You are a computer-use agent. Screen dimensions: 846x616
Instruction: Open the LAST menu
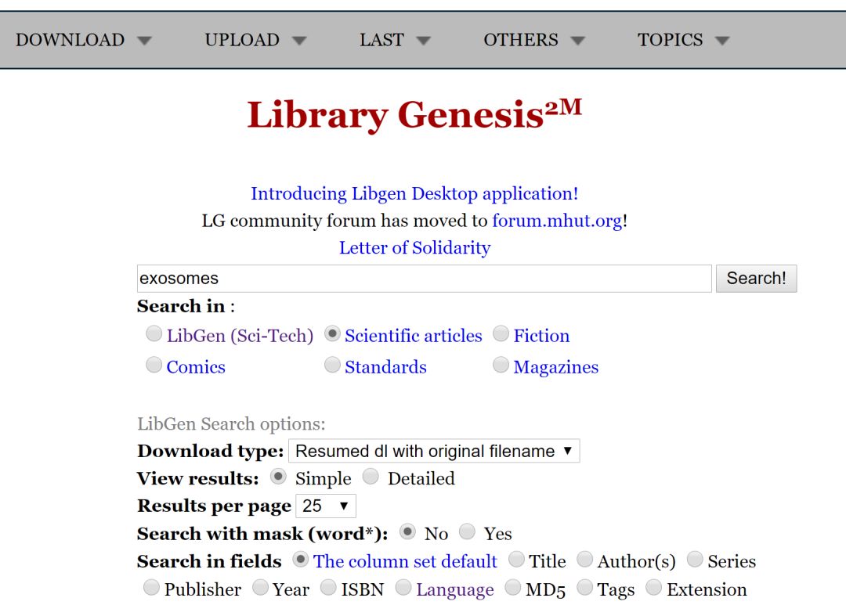pos(395,40)
